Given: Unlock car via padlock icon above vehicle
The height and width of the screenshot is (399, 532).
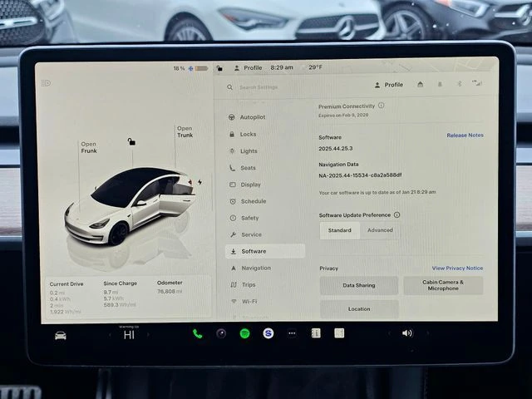Looking at the screenshot, I should coord(131,141).
